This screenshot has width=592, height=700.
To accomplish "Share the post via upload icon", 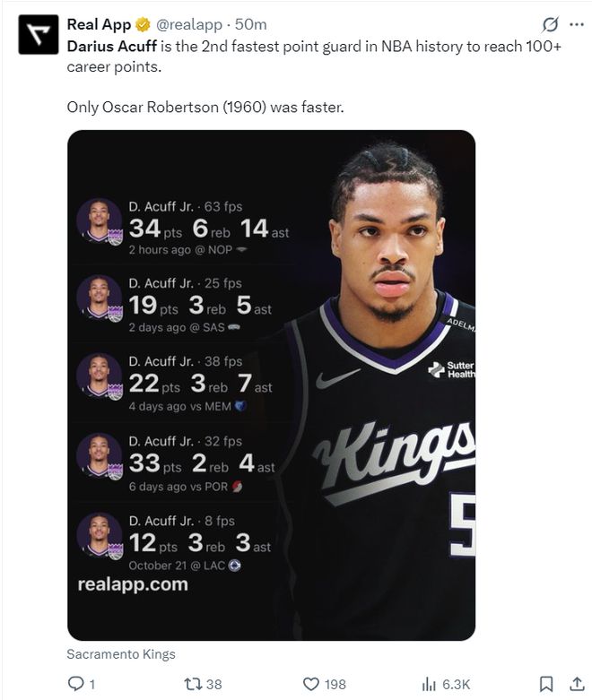I will coord(577,684).
